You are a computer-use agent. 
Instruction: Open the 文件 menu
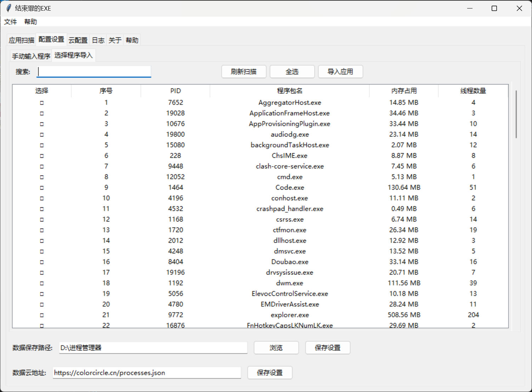pyautogui.click(x=10, y=22)
